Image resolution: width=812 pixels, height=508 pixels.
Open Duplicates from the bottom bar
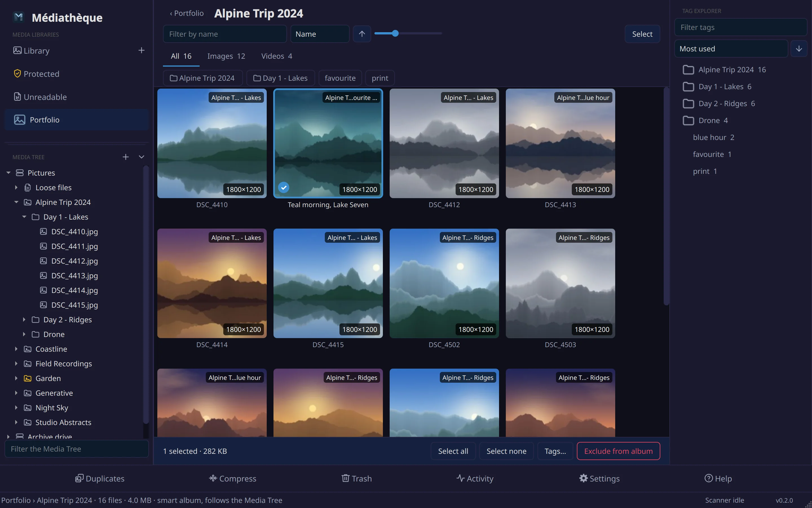click(x=100, y=478)
